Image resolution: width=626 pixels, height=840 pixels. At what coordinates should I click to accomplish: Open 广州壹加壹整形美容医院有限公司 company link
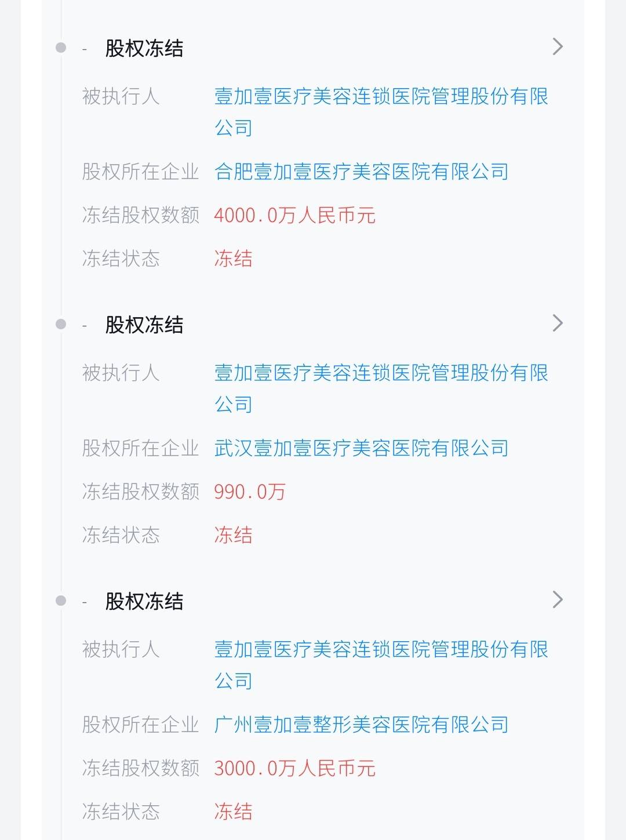click(x=361, y=725)
